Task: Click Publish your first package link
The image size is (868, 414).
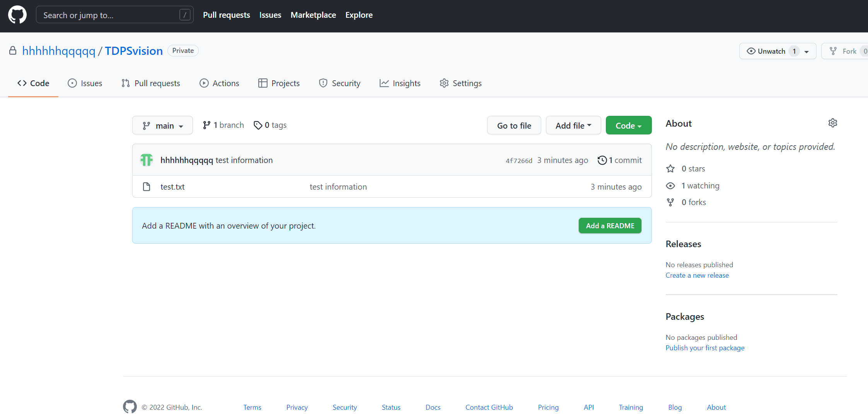Action: point(705,348)
